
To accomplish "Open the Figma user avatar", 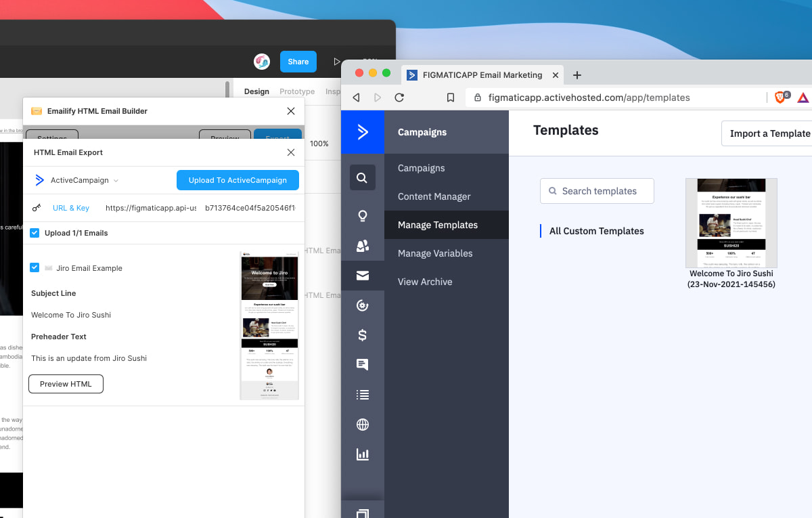I will click(x=262, y=62).
